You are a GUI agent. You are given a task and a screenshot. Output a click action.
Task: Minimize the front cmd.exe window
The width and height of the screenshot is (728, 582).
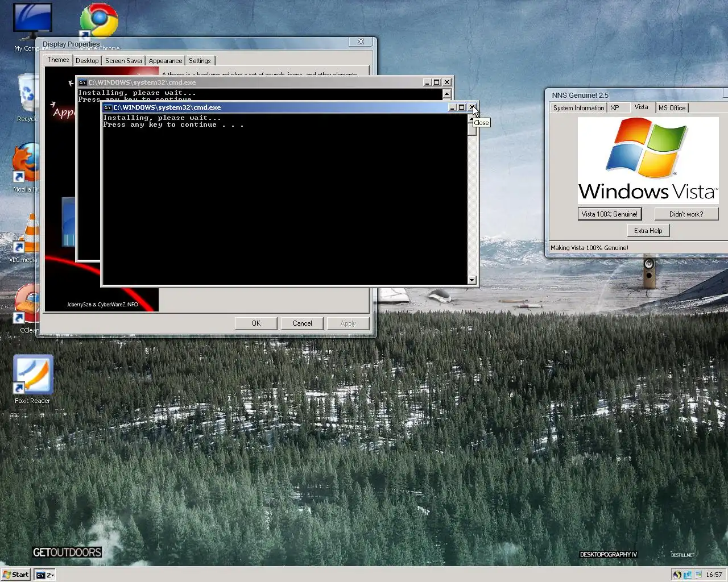coord(452,107)
